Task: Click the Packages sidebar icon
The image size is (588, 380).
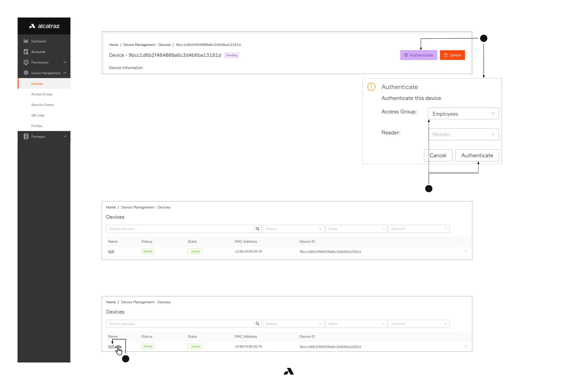Action: 26,137
